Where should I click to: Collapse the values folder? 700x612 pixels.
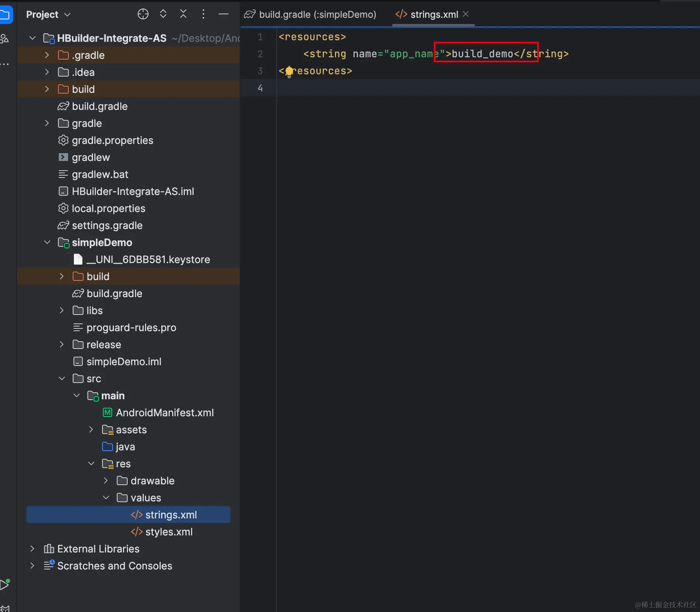tap(106, 498)
